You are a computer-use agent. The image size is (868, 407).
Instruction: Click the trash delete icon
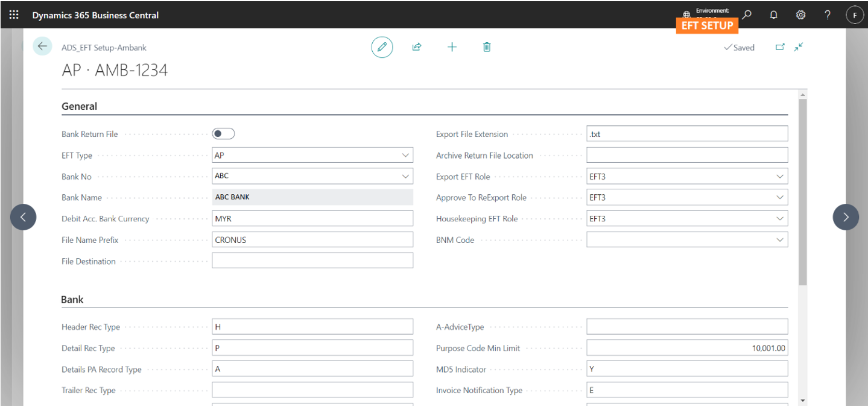[x=487, y=47]
